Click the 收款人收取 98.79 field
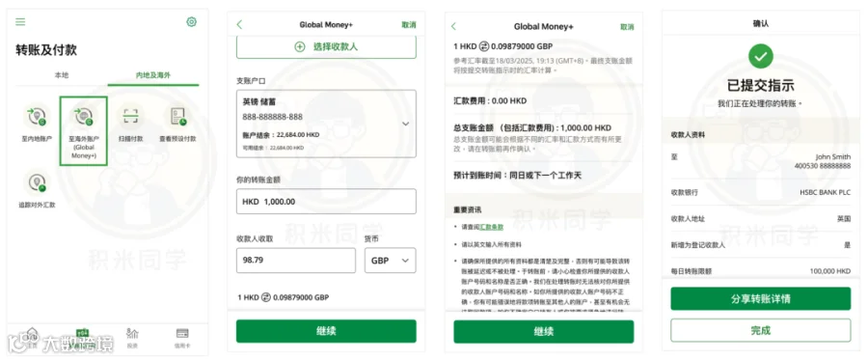 (x=296, y=261)
